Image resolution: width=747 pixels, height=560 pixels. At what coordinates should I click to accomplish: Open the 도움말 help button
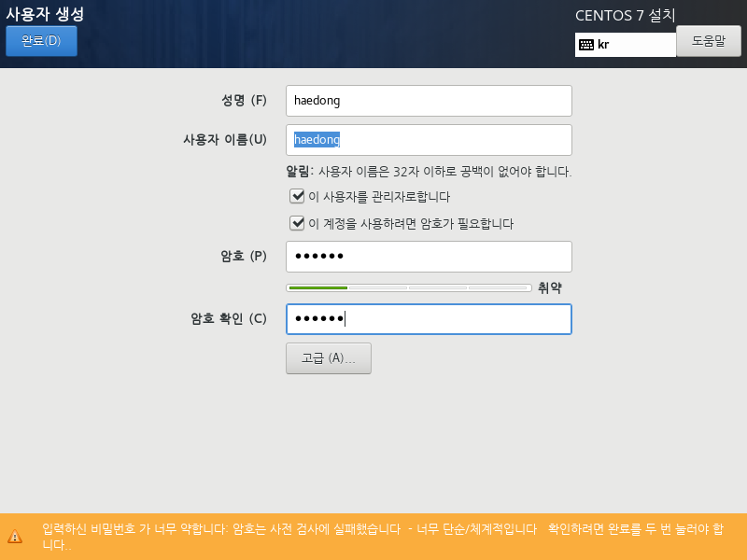coord(709,41)
